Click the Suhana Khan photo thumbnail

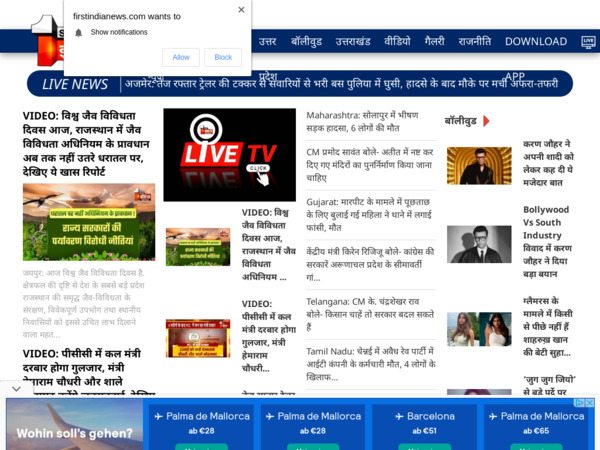479,329
